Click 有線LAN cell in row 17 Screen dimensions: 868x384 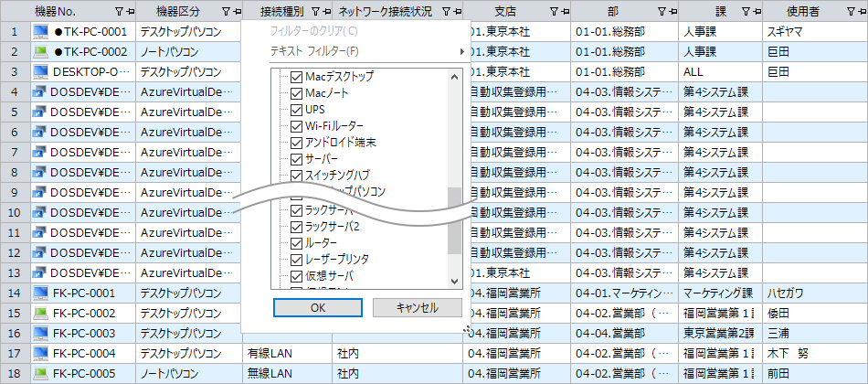[287, 354]
